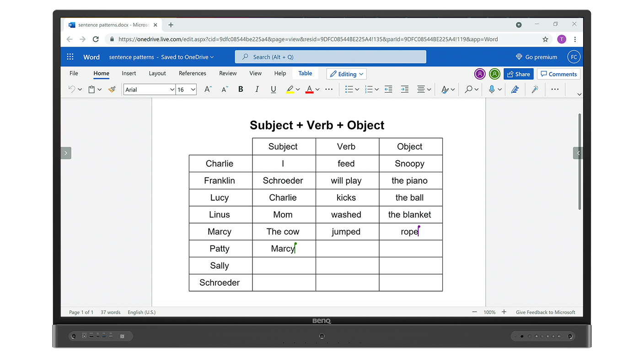Start Dictate voice typing

click(x=492, y=89)
